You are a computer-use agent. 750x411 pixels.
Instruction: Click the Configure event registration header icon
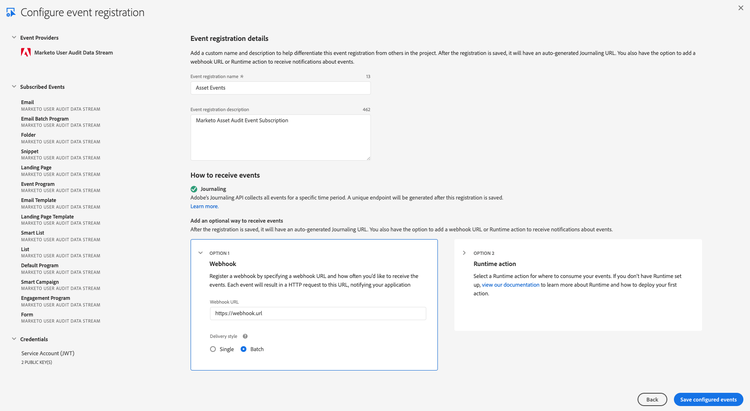coord(11,12)
